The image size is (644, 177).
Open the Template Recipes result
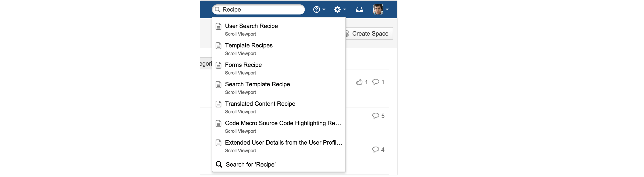point(249,45)
